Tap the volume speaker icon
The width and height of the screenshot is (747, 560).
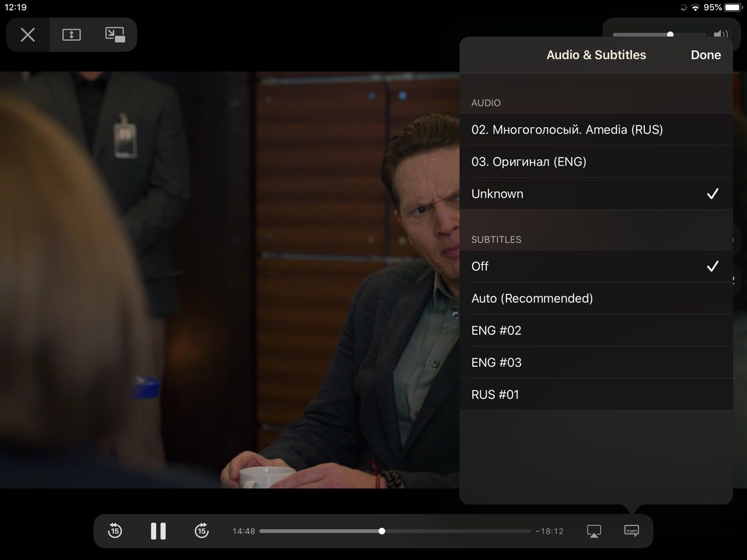click(721, 34)
